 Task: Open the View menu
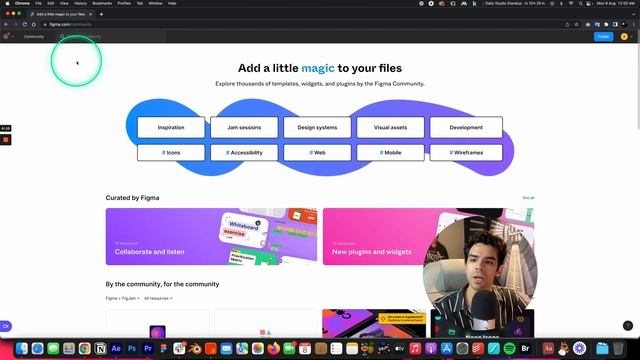(64, 3)
